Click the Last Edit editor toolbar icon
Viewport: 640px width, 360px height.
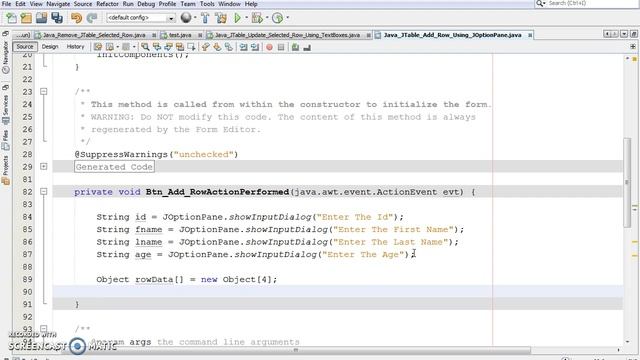(x=98, y=47)
